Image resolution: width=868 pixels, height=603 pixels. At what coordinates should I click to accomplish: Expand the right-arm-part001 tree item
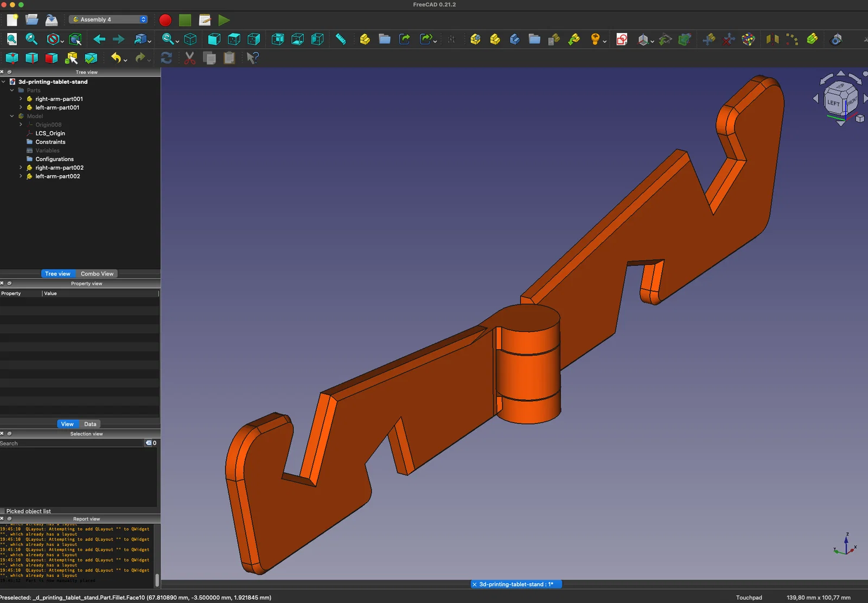coord(21,99)
